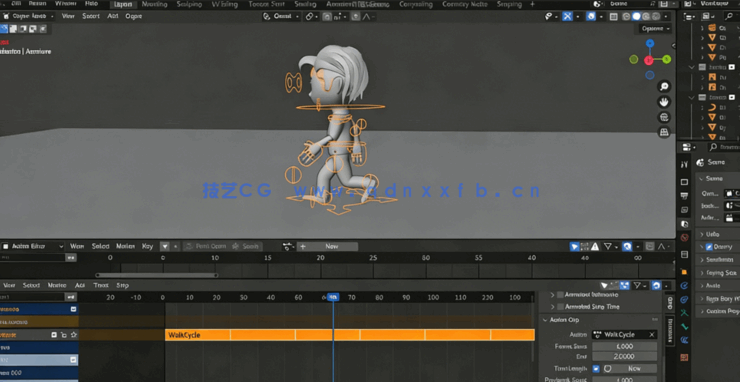Select the WalkCycle strip in NLA track

click(350, 335)
